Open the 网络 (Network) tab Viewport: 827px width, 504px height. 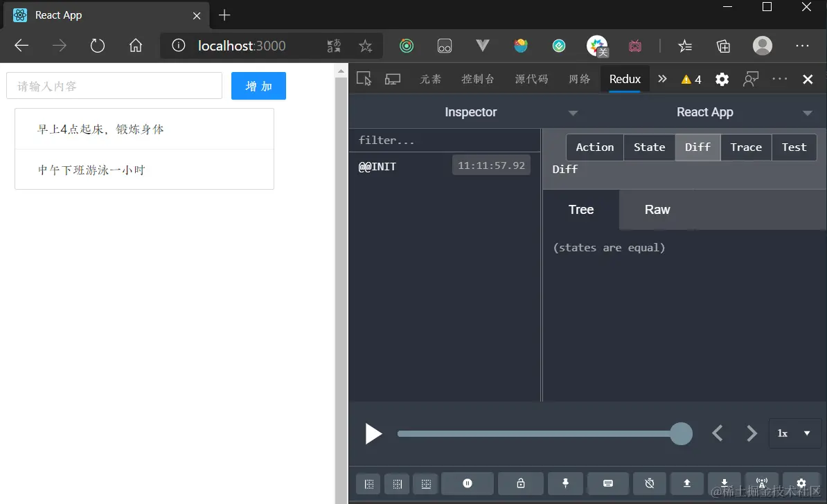click(579, 79)
